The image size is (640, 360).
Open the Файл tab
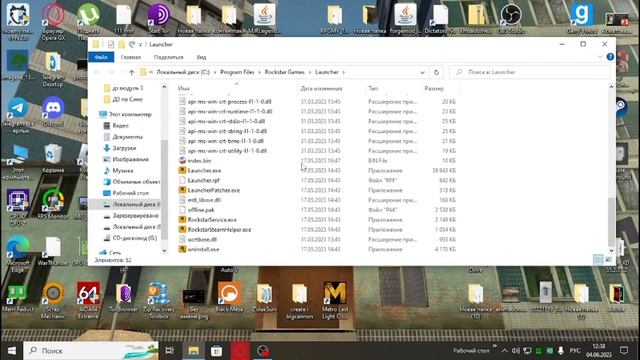coord(101,57)
